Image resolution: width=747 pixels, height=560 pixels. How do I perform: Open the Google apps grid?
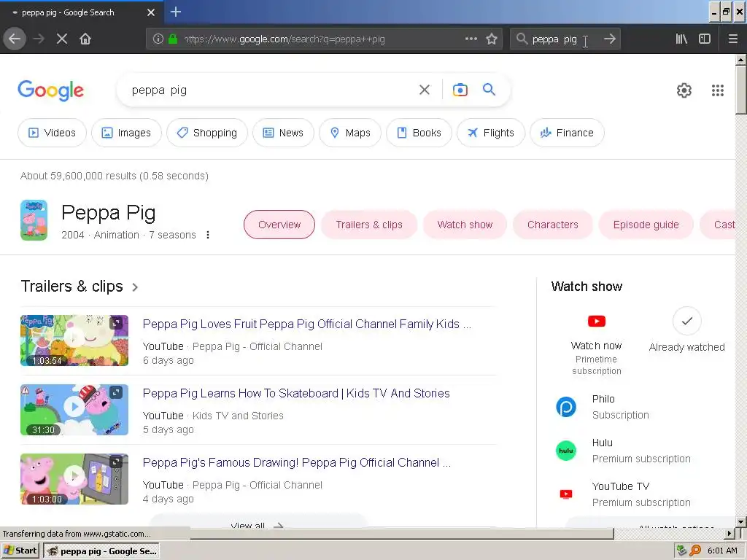(718, 90)
